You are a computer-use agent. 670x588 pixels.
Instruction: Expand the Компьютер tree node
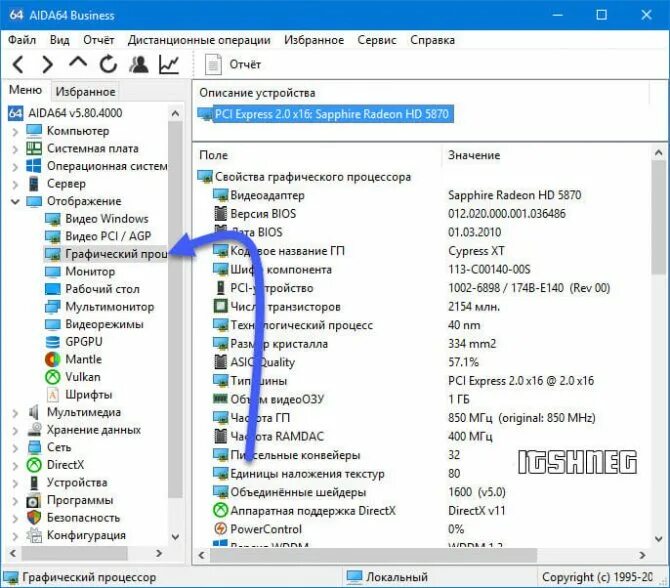15,131
